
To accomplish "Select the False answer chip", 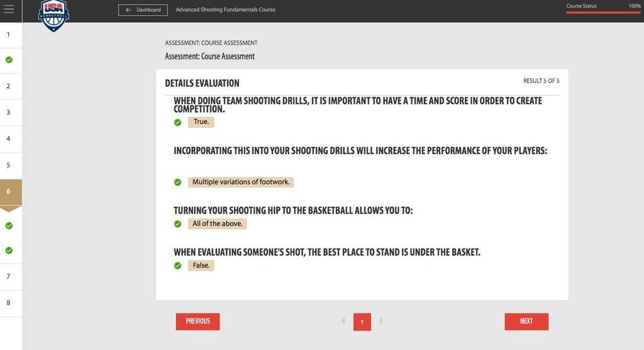I will tap(201, 266).
